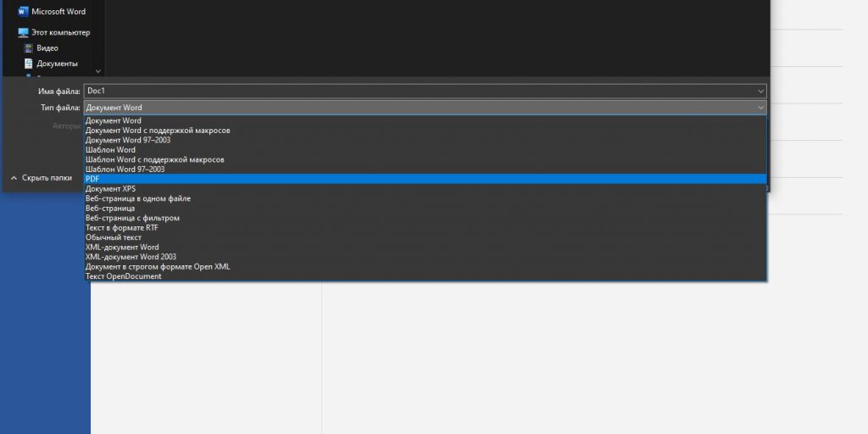The width and height of the screenshot is (868, 434).
Task: Choose Веб-страница с фильтром
Action: pyautogui.click(x=426, y=218)
